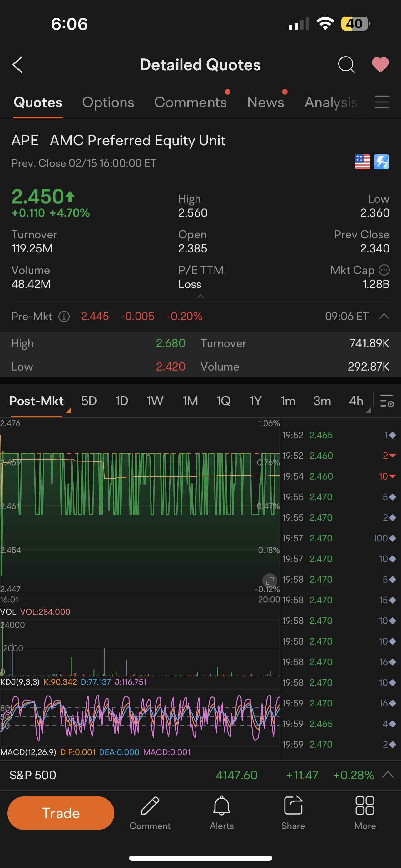Tap inside the post-market price chart
401x868 pixels.
(140, 506)
